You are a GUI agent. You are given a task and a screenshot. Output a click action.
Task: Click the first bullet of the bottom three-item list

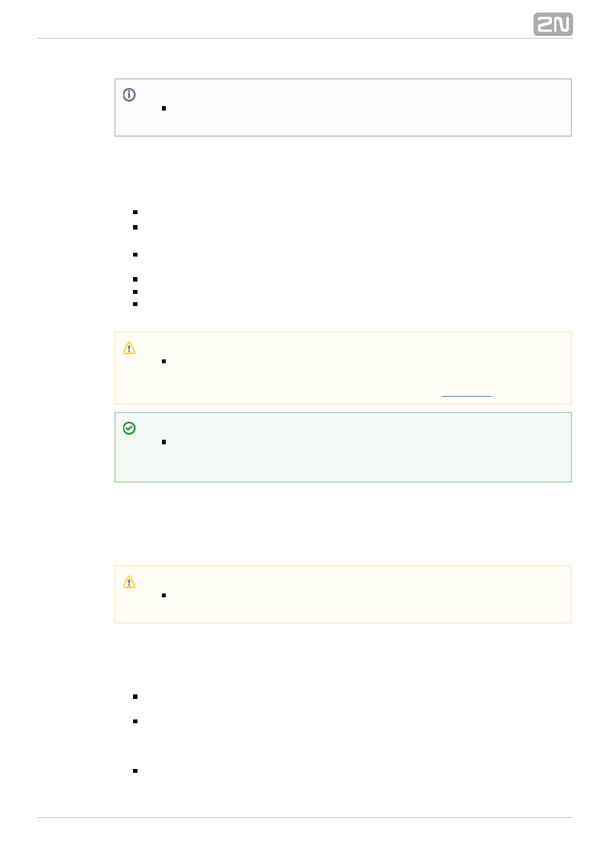coord(136,697)
